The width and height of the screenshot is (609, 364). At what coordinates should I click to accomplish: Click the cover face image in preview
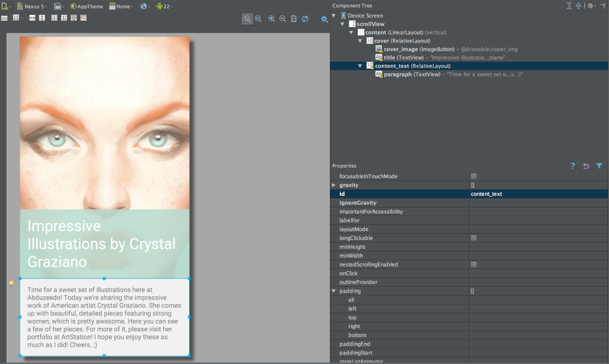click(104, 123)
